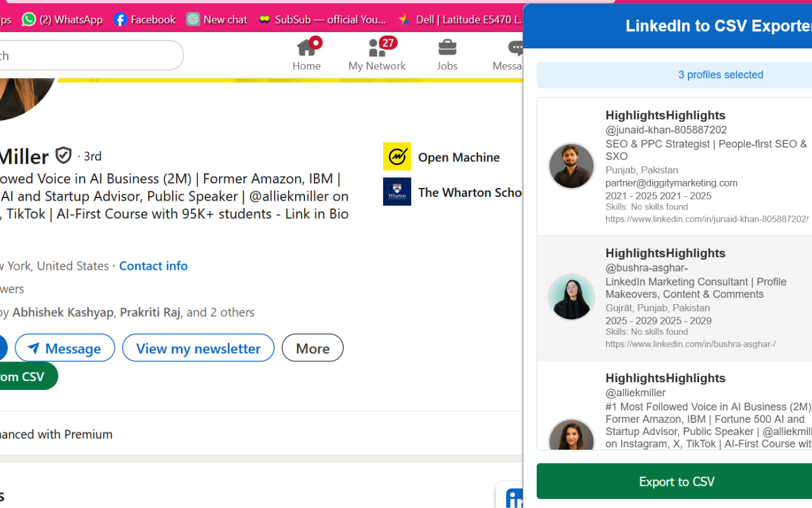Image resolution: width=812 pixels, height=508 pixels.
Task: Open the SubSub official YouTube bookmark
Action: pyautogui.click(x=322, y=20)
